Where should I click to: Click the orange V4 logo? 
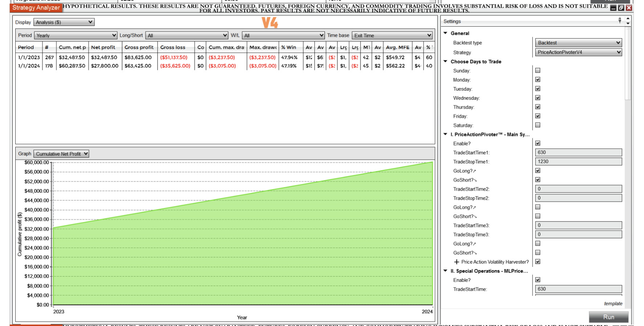270,23
